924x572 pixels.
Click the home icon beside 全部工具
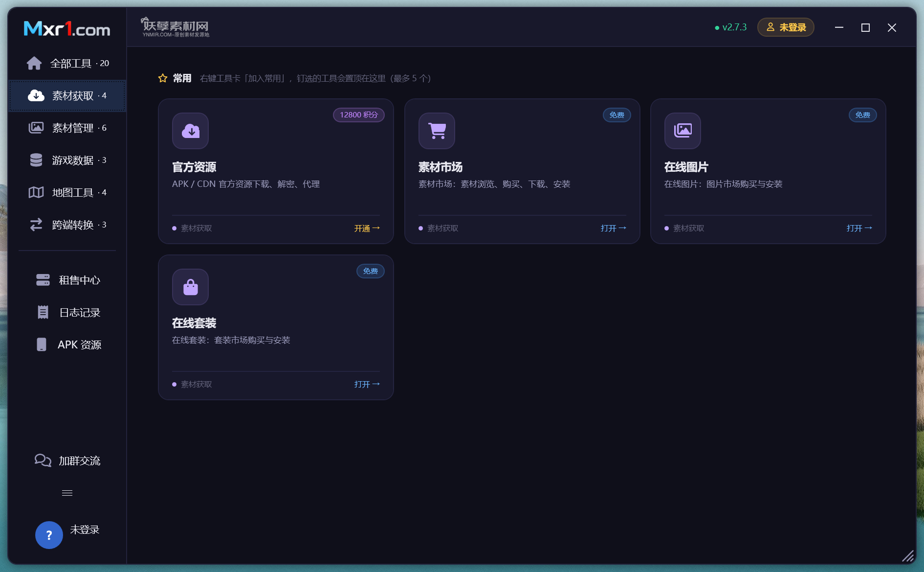click(34, 63)
